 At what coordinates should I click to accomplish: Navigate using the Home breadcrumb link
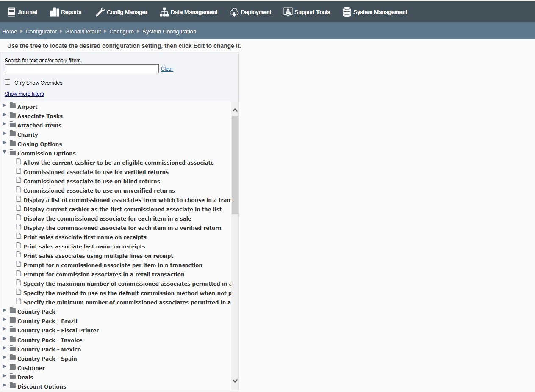(9, 31)
